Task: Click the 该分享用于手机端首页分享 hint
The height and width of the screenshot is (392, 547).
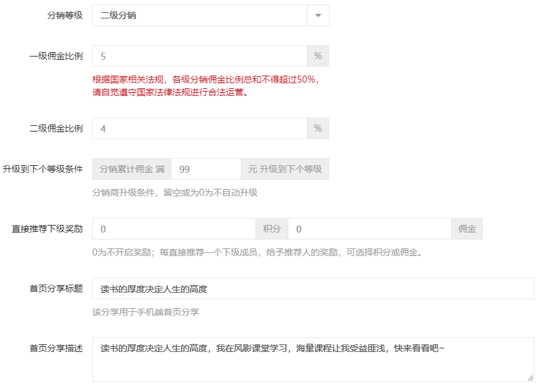Action: click(x=145, y=312)
